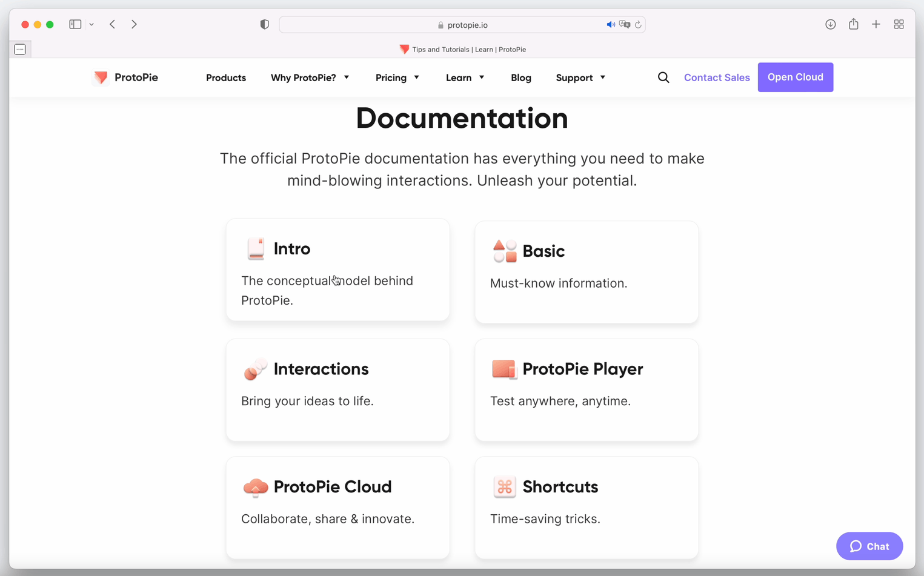Click the Documentation heading
The height and width of the screenshot is (576, 924).
(x=462, y=118)
